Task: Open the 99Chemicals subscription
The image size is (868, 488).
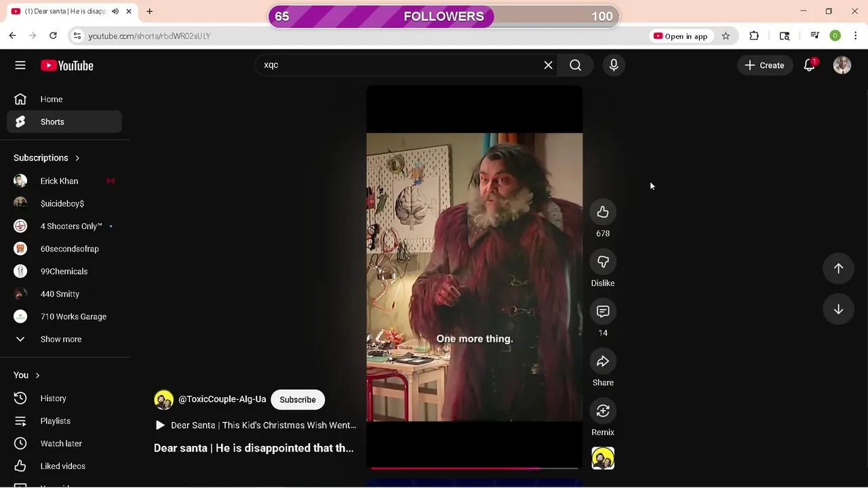Action: click(x=64, y=271)
